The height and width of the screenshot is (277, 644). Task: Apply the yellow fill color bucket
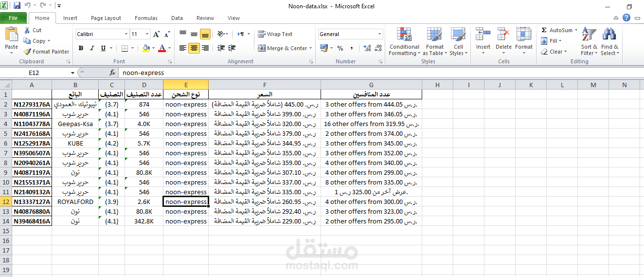146,48
